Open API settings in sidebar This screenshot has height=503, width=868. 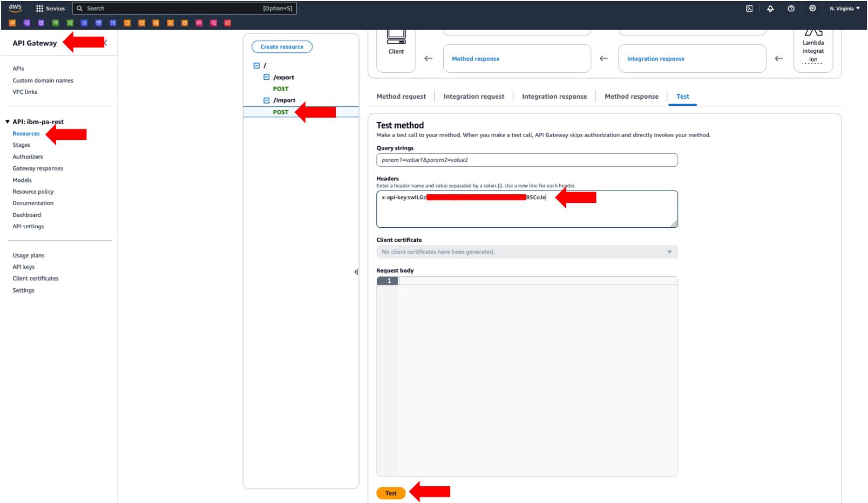(x=28, y=227)
